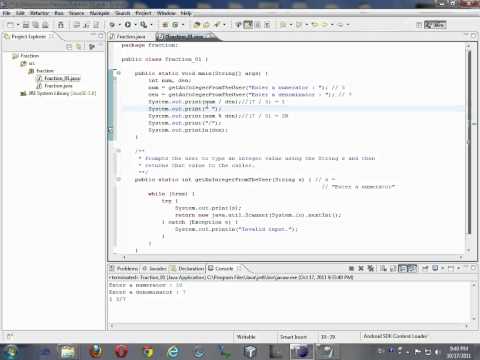Toggle Scroll Lock in Console toolbar
This screenshot has width=480, height=360.
click(x=393, y=268)
